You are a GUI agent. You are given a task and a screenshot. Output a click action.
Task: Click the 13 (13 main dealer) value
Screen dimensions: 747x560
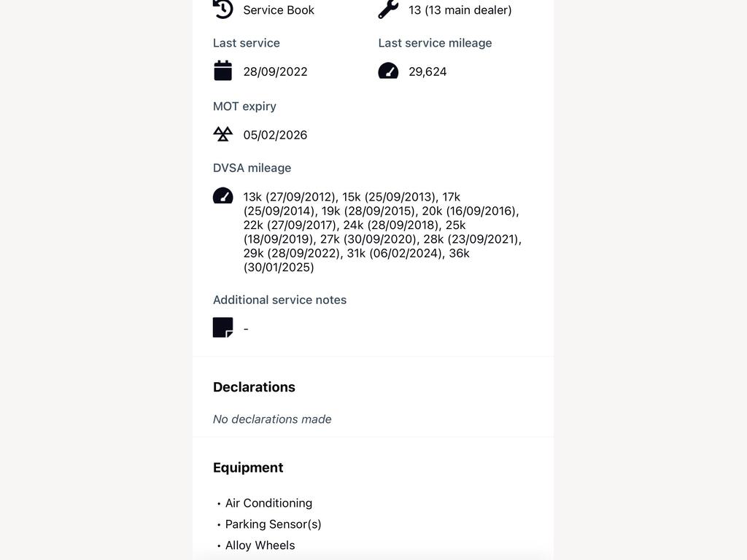click(460, 10)
